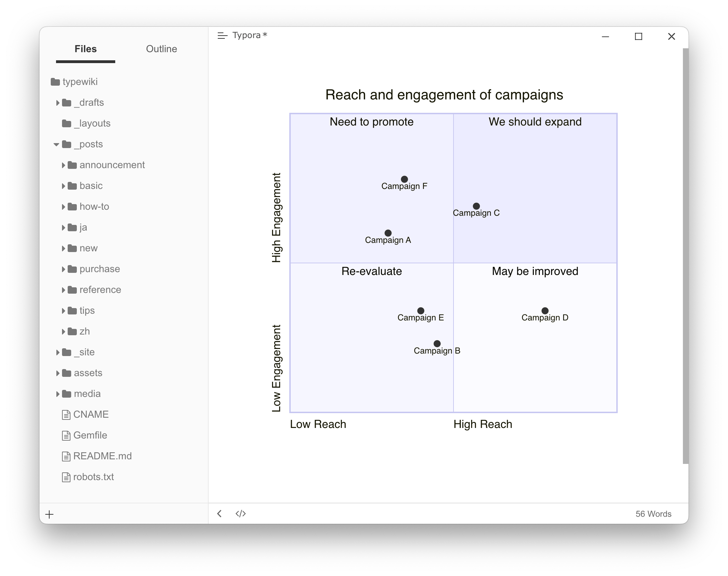Screen dimensions: 728x576
Task: Select the Gemfile entry
Action: click(x=90, y=435)
